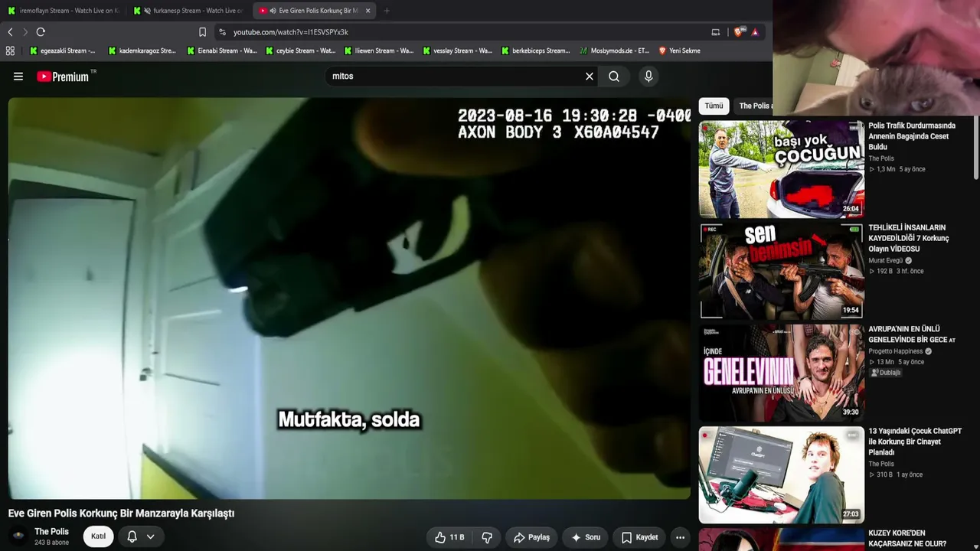Open egeazakli Stream bookmark
Image resolution: width=980 pixels, height=551 pixels.
63,51
